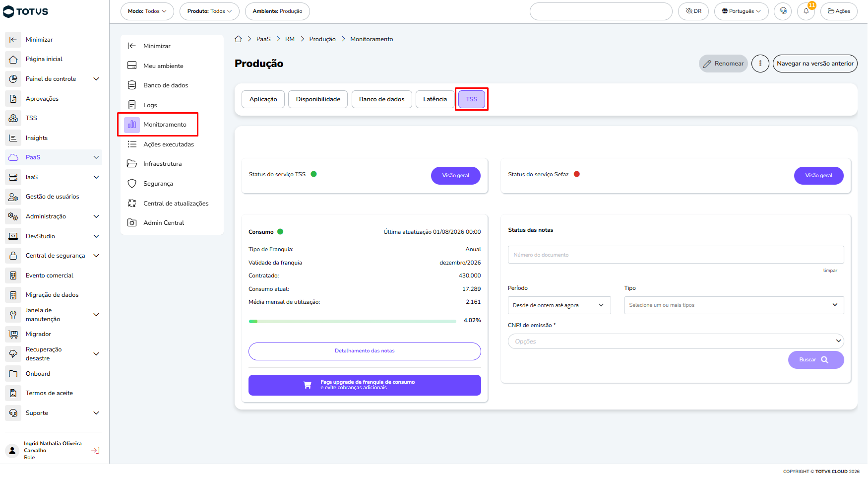Screen dimensions: 868x480
Task: Click the logout icon beside user name
Action: 96,450
